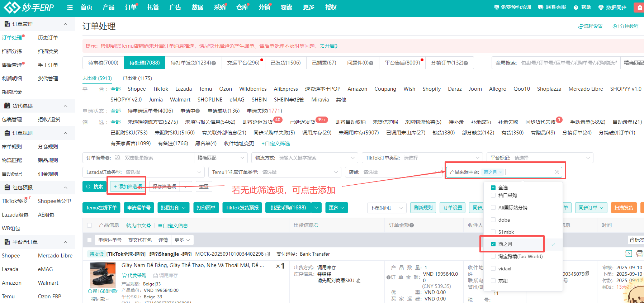
Task: Click the 妙手ERP logo
Action: (x=29, y=7)
